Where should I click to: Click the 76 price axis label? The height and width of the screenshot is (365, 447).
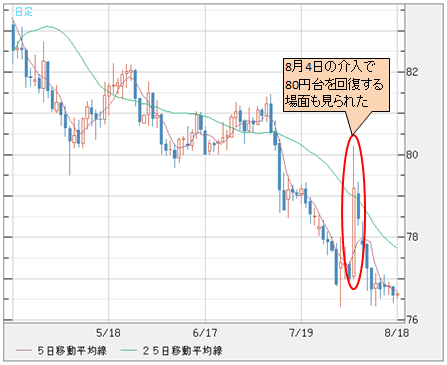412,320
